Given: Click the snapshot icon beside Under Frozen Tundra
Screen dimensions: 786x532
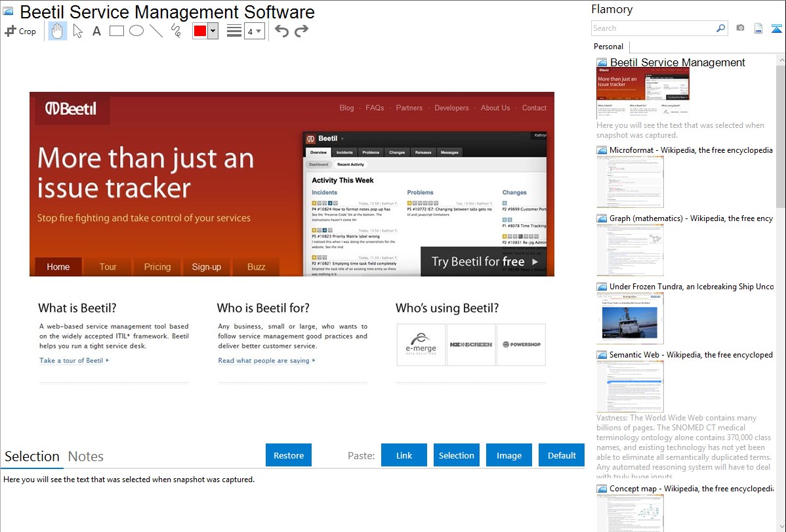Looking at the screenshot, I should tap(602, 286).
